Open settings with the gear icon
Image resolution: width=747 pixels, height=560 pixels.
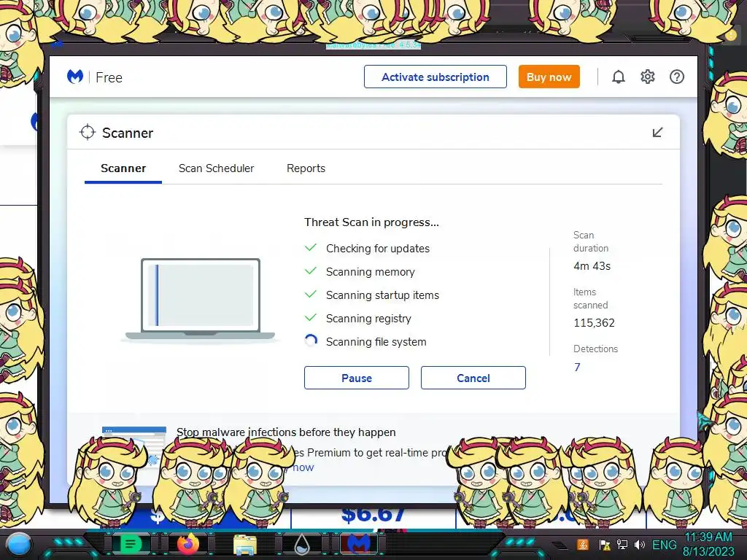(x=648, y=77)
